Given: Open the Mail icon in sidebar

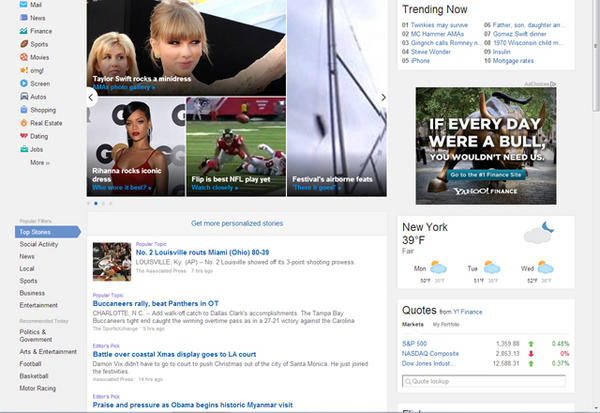Looking at the screenshot, I should pos(24,5).
